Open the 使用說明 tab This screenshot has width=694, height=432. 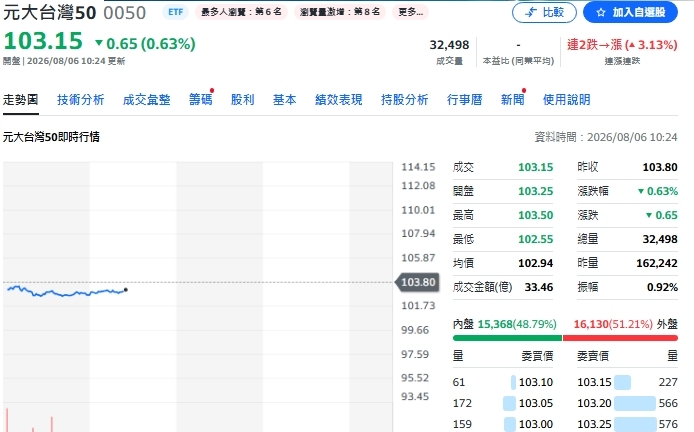coord(567,100)
